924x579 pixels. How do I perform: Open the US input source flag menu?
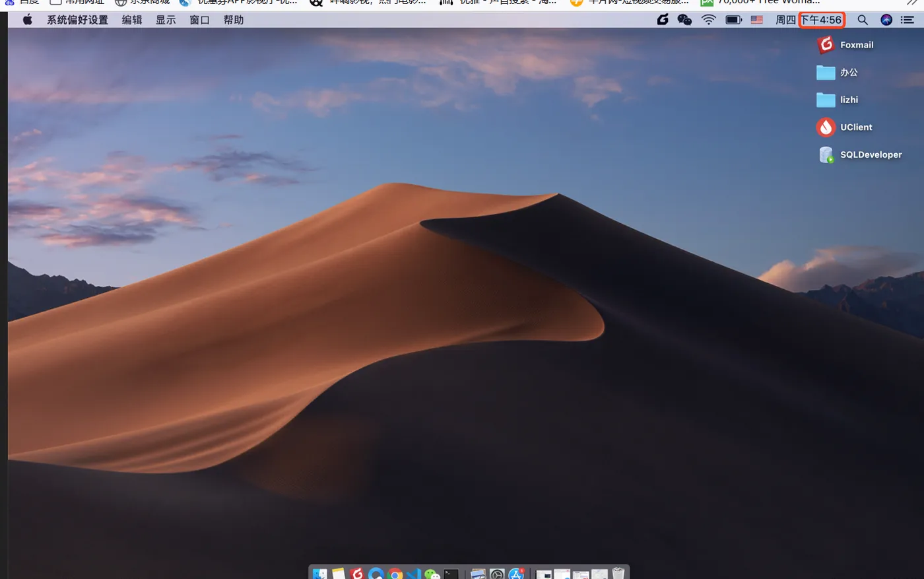757,20
